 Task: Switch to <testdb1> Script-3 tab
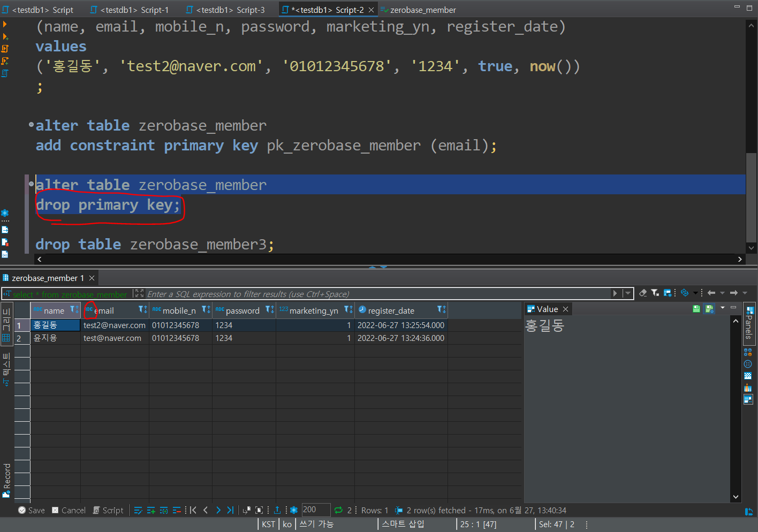click(x=226, y=10)
